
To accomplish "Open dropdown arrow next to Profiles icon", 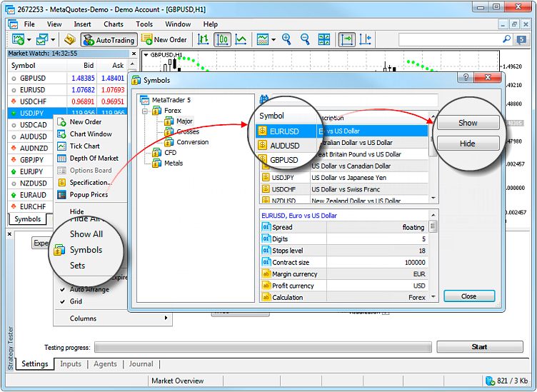I will tap(53, 40).
